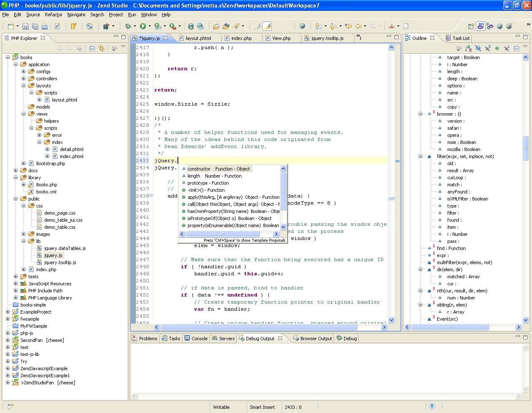Show hidden editor tabs list

[359, 37]
